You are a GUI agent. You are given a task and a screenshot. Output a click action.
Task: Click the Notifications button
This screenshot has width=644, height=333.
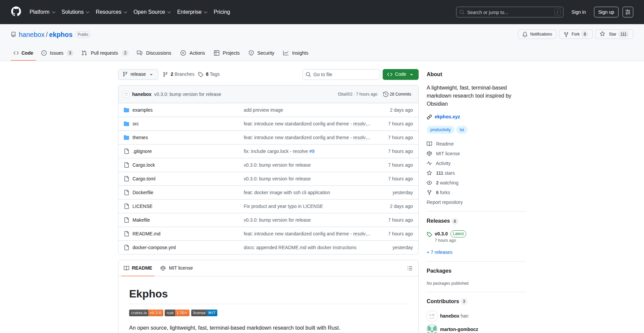pyautogui.click(x=537, y=34)
